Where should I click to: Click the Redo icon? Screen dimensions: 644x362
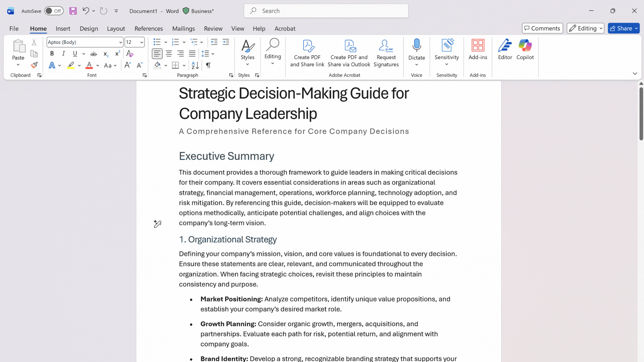pos(103,11)
